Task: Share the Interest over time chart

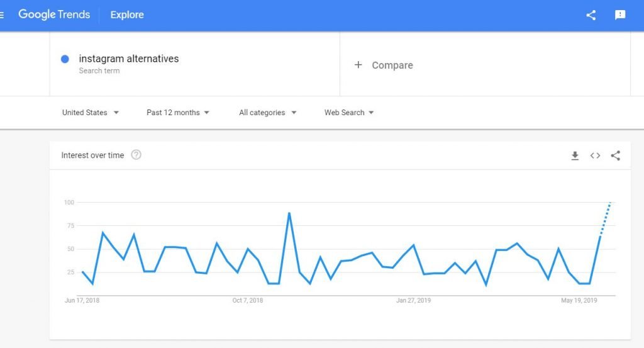Action: 615,155
